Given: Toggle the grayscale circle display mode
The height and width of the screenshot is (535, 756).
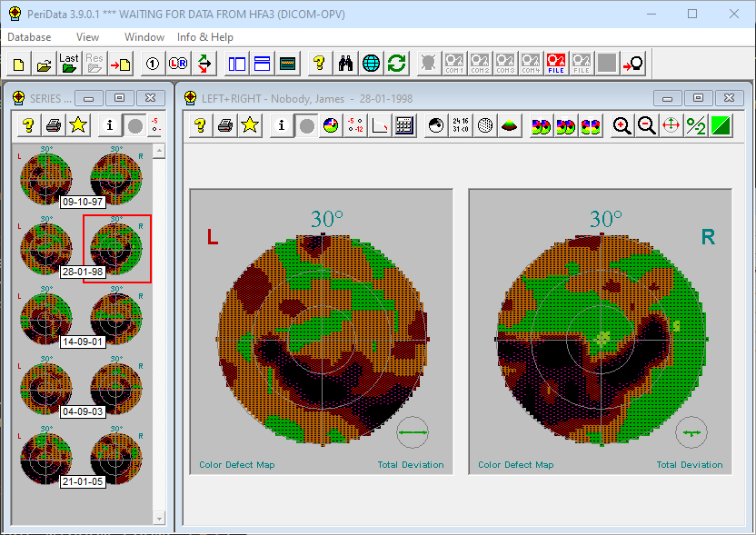Looking at the screenshot, I should 307,126.
